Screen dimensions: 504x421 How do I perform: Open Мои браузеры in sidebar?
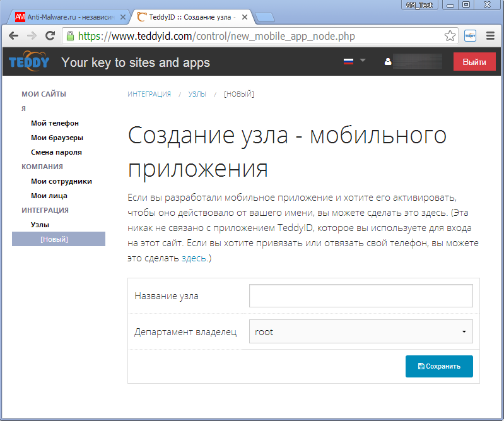57,138
